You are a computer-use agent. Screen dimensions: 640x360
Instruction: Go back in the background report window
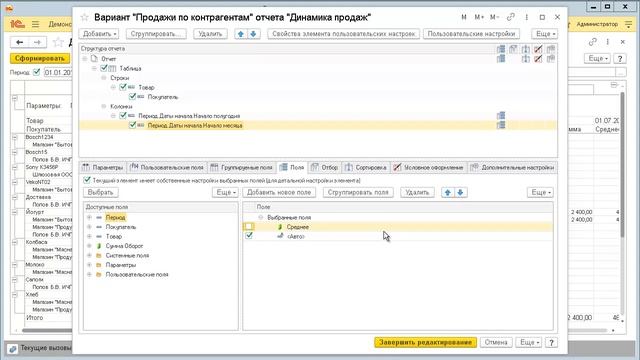[20, 42]
